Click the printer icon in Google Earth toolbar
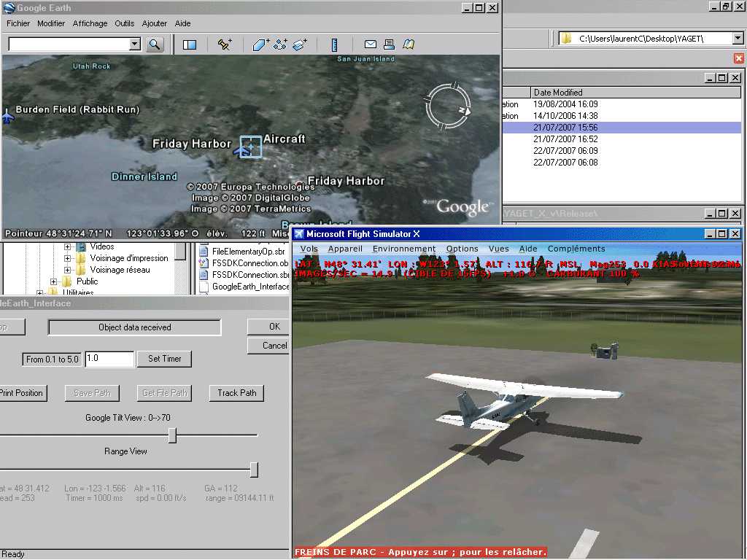Image resolution: width=747 pixels, height=560 pixels. coord(389,44)
